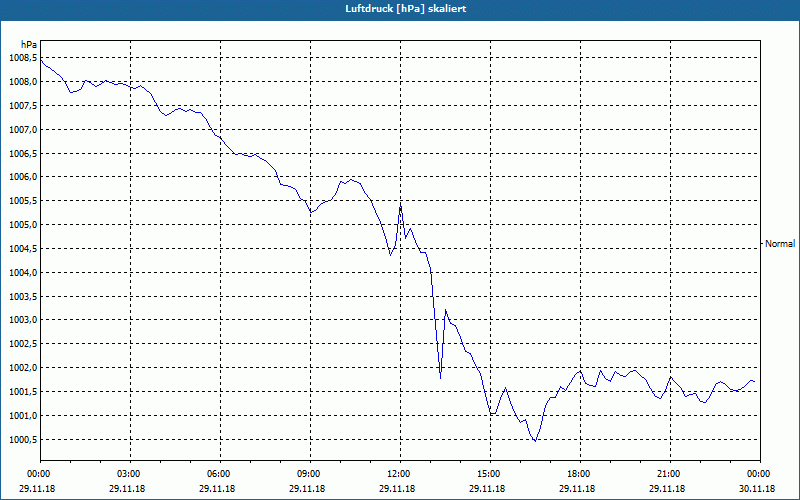Click the pressure spike peak at 12:00
800x500 pixels.
pyautogui.click(x=401, y=205)
